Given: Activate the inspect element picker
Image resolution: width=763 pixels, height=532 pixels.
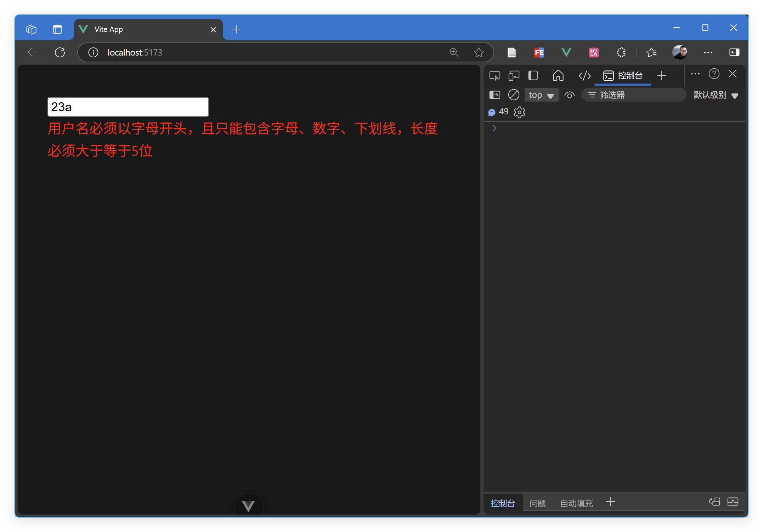Looking at the screenshot, I should click(495, 75).
